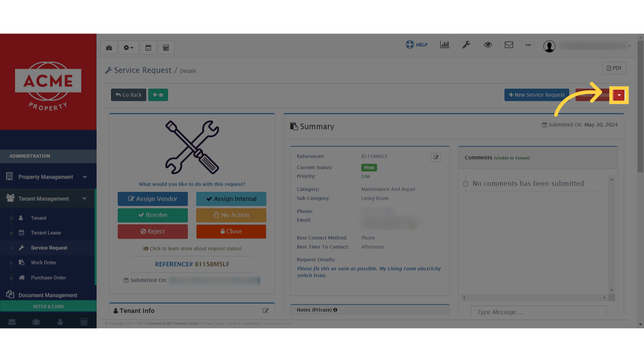Click to learn more about request status

pos(192,249)
